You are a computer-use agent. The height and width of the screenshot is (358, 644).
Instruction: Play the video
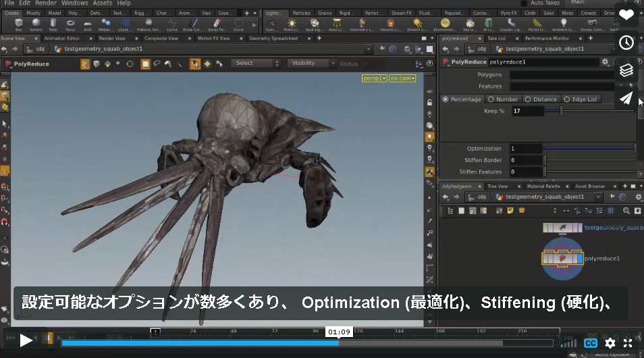(26, 340)
